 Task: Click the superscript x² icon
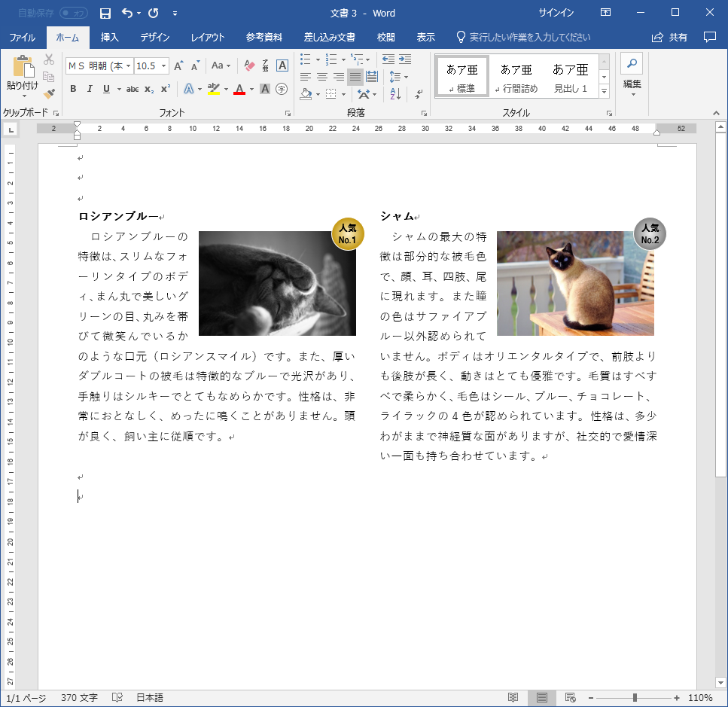pos(165,89)
